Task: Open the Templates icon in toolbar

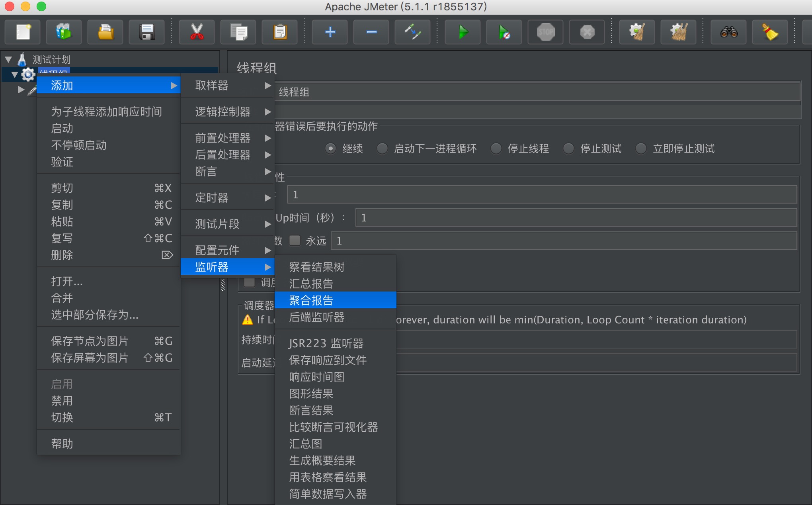Action: [64, 32]
